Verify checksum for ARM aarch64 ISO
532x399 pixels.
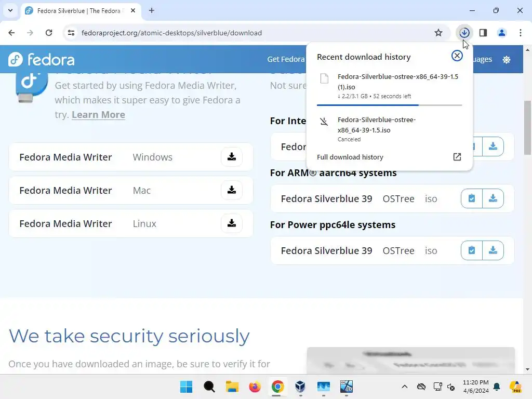(x=472, y=198)
